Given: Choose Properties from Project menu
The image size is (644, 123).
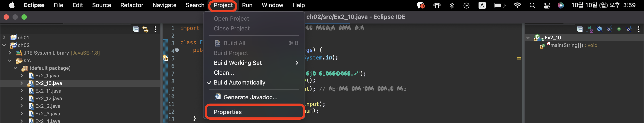Looking at the screenshot, I should tap(254, 112).
